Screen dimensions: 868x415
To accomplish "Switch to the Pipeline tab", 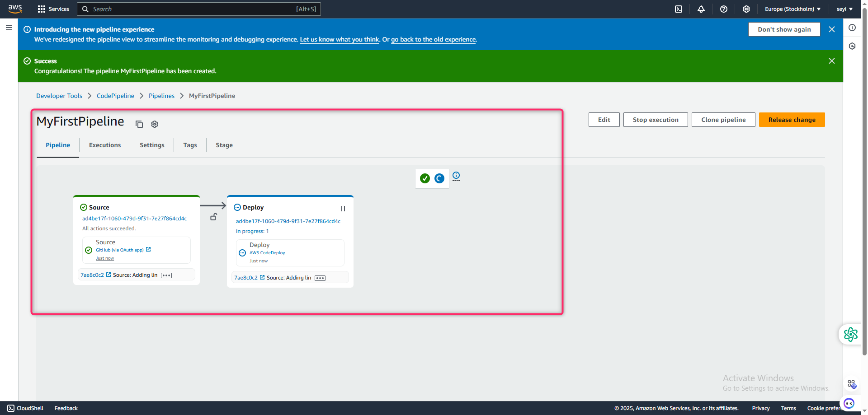I will coord(58,145).
